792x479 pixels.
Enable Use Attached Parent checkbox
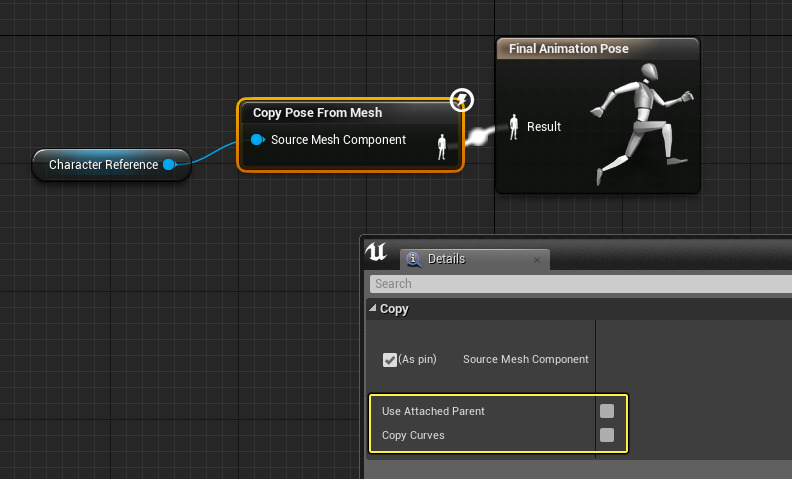(607, 411)
